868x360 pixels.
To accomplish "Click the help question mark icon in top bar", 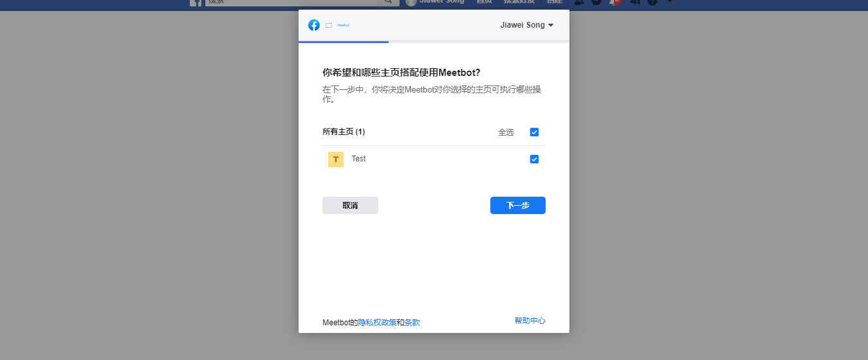I will coord(652,2).
